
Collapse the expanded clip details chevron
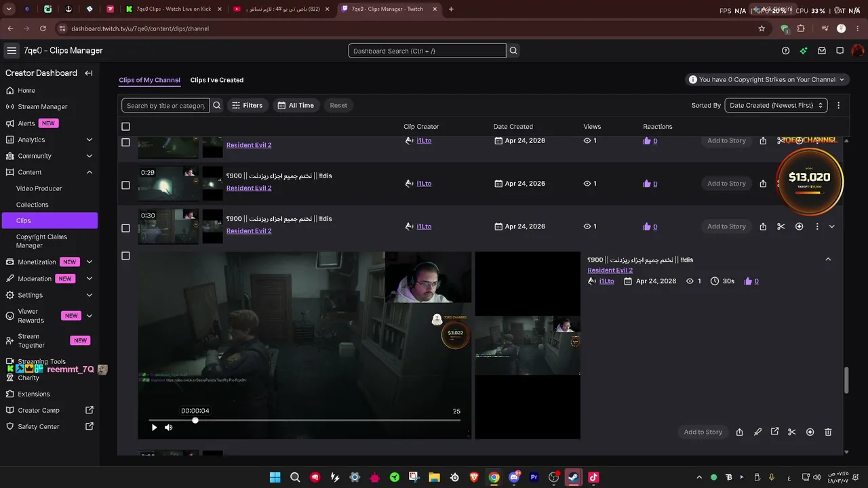pyautogui.click(x=828, y=260)
